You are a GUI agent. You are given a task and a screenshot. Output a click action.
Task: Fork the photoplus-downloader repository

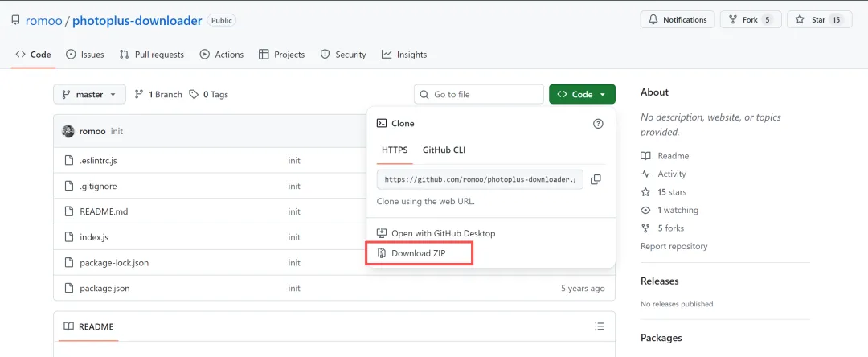point(751,19)
